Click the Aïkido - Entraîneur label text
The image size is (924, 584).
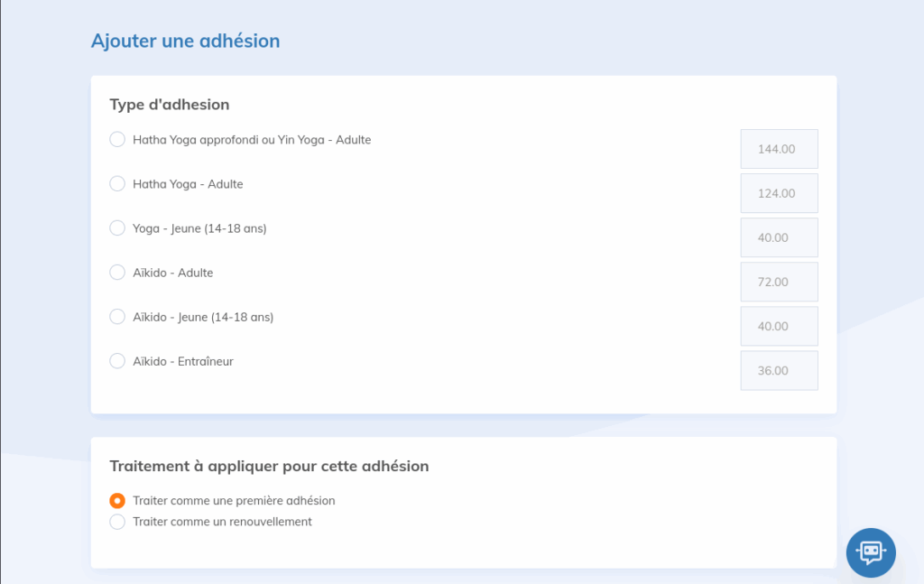click(x=183, y=361)
